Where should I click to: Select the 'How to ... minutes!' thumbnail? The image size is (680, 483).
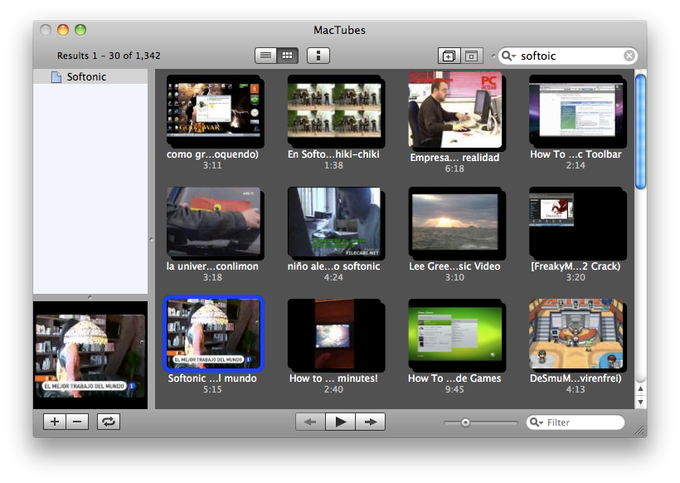(335, 335)
